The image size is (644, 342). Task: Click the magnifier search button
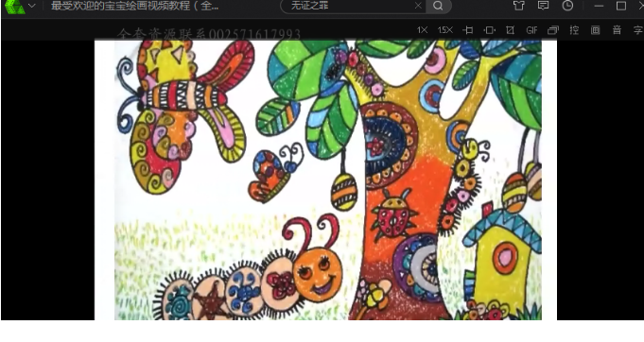click(x=438, y=6)
